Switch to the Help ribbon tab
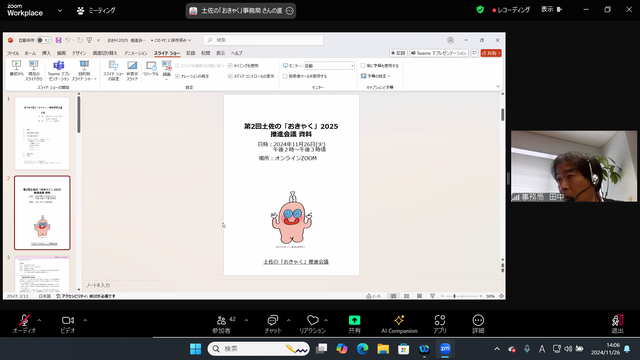Screen dimensions: 640x360 (237, 53)
